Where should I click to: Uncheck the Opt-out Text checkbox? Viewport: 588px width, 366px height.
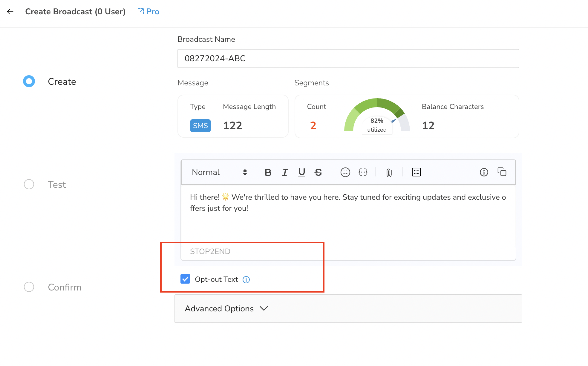point(185,279)
